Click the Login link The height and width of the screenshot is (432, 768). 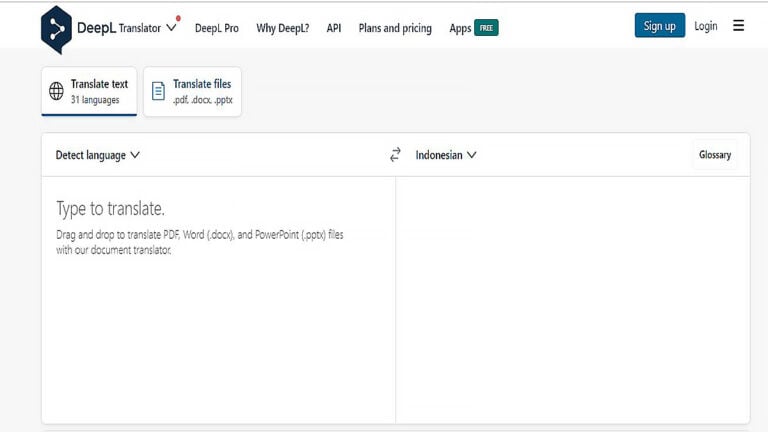(x=705, y=26)
